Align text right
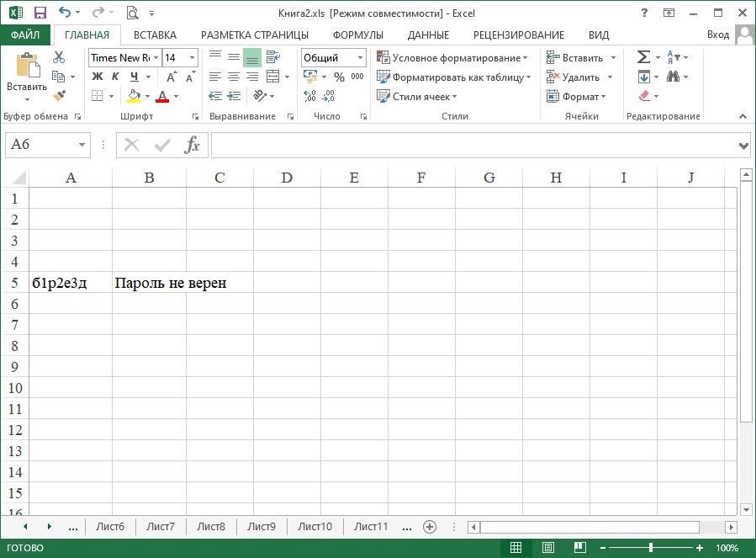 coord(252,77)
